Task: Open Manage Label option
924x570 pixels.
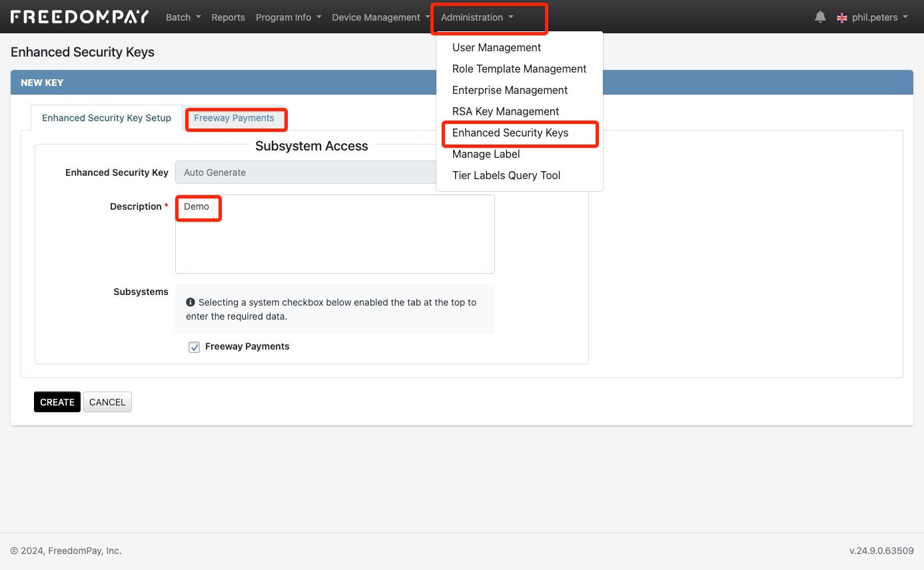Action: (x=520, y=154)
